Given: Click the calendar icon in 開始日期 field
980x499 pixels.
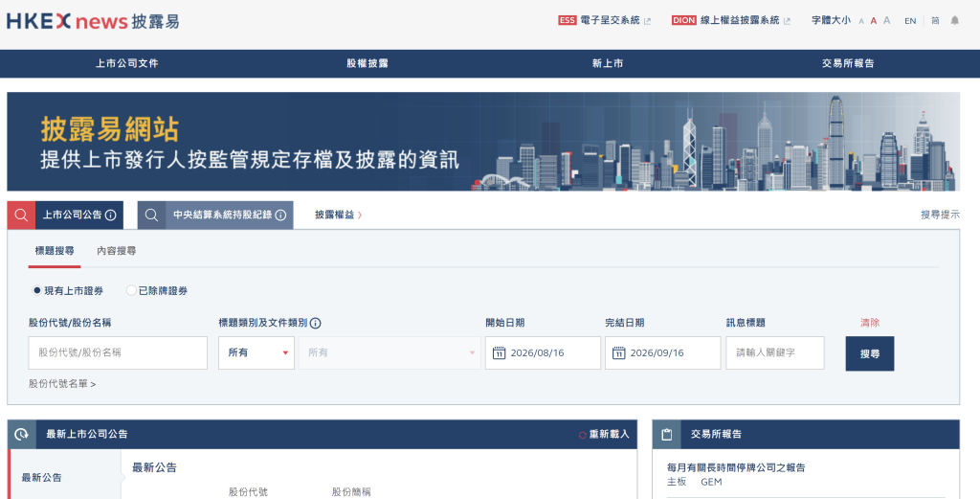Looking at the screenshot, I should coord(499,353).
